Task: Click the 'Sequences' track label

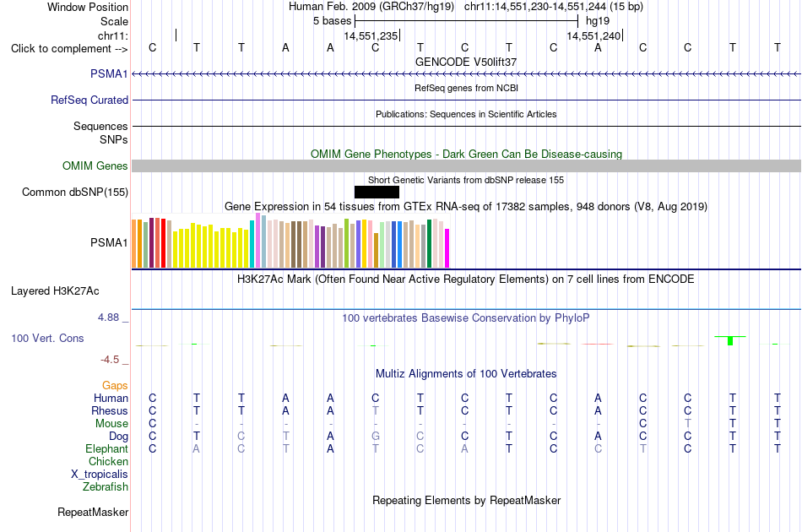Action: 100,126
